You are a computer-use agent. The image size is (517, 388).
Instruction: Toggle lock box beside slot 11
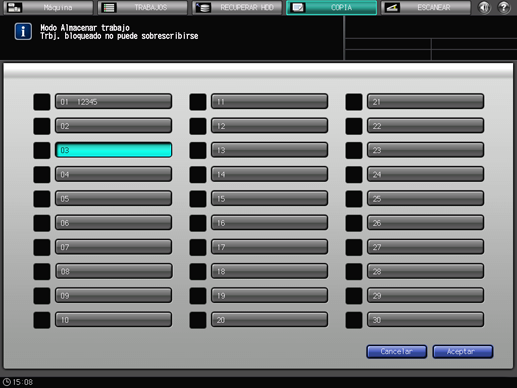point(198,102)
